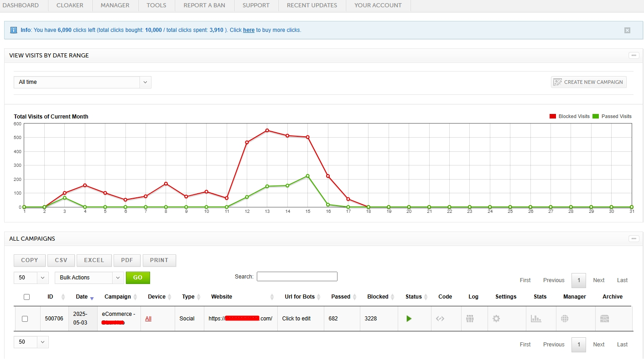Screen dimensions: 644x361
Task: Open the top rows-per-page 50 dropdown
Action: 31,278
